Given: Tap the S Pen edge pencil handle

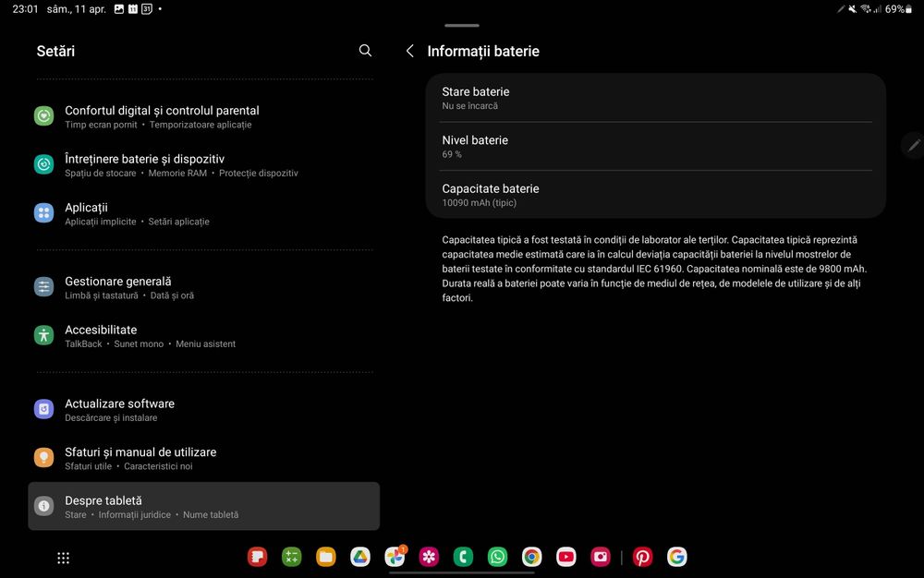Looking at the screenshot, I should pos(914,145).
